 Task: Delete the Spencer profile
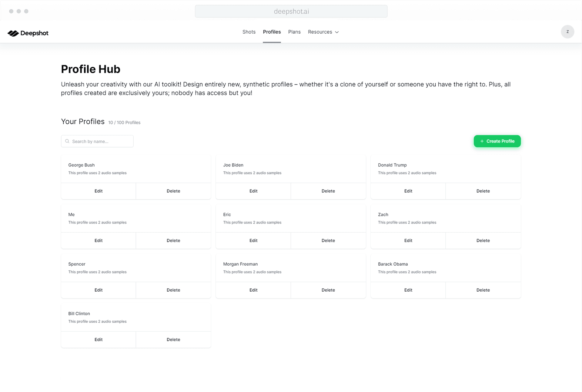tap(173, 290)
